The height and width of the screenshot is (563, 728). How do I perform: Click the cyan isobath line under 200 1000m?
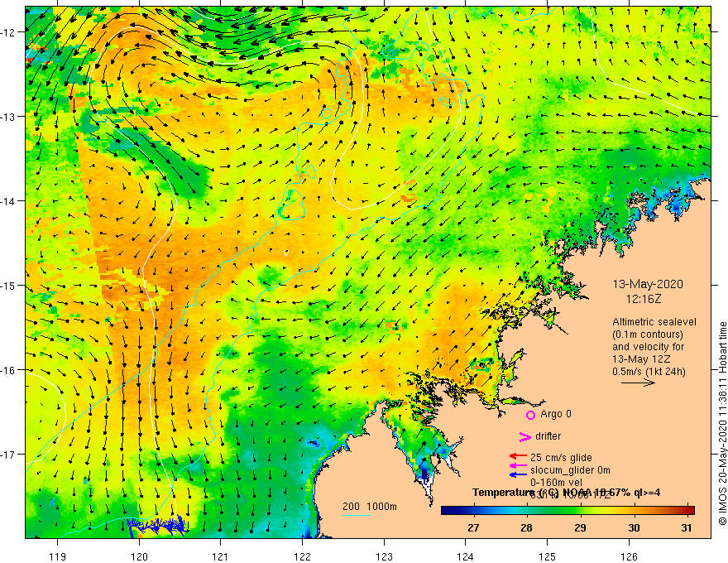(x=357, y=515)
